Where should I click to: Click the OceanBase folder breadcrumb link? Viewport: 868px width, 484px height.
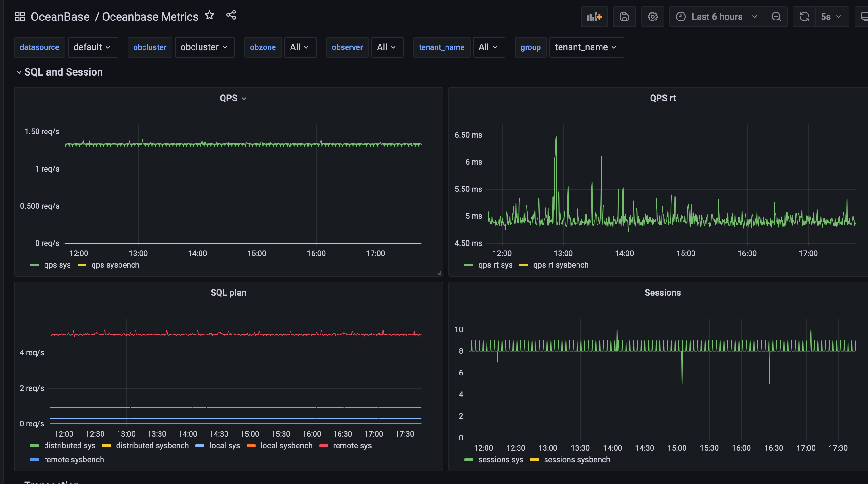pyautogui.click(x=60, y=17)
